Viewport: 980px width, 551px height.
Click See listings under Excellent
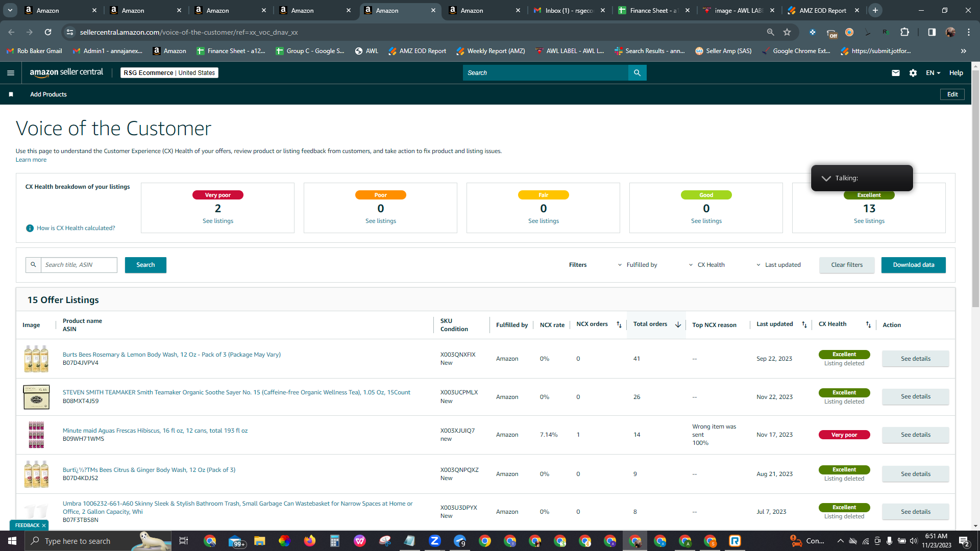click(869, 221)
